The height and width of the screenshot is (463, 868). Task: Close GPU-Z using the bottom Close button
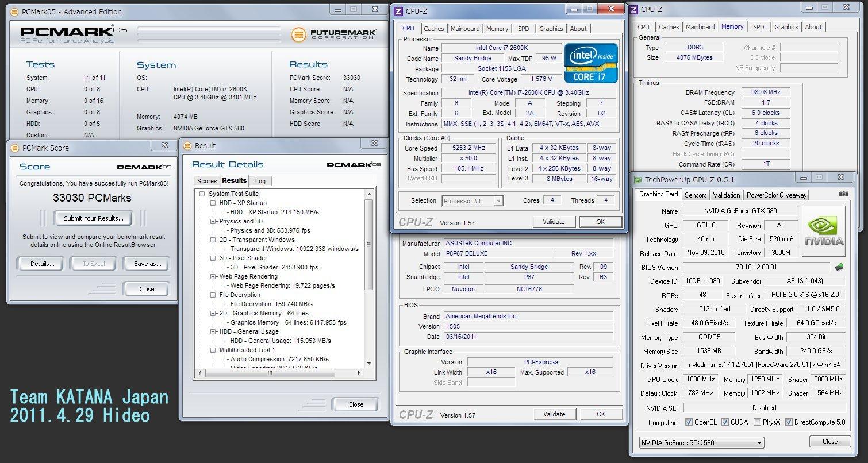[x=830, y=442]
